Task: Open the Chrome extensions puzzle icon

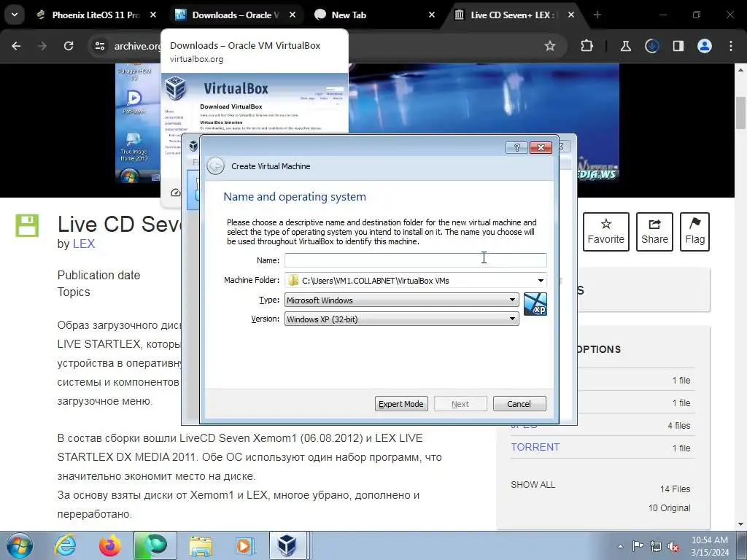Action: (587, 46)
